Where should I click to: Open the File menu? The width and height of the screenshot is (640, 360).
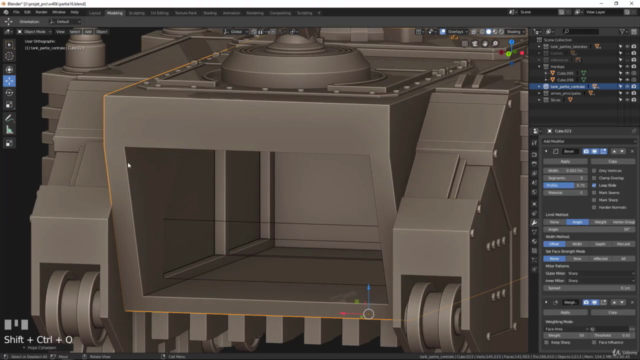point(16,12)
